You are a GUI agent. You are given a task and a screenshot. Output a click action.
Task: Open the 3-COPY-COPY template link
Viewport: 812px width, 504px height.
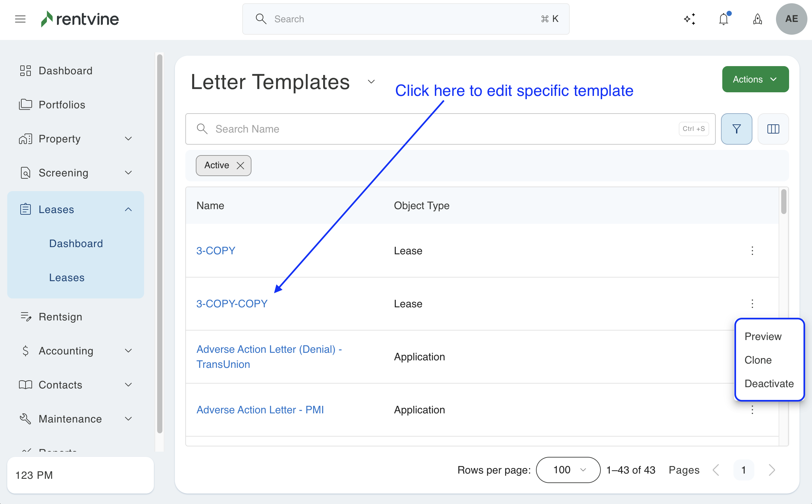(232, 304)
